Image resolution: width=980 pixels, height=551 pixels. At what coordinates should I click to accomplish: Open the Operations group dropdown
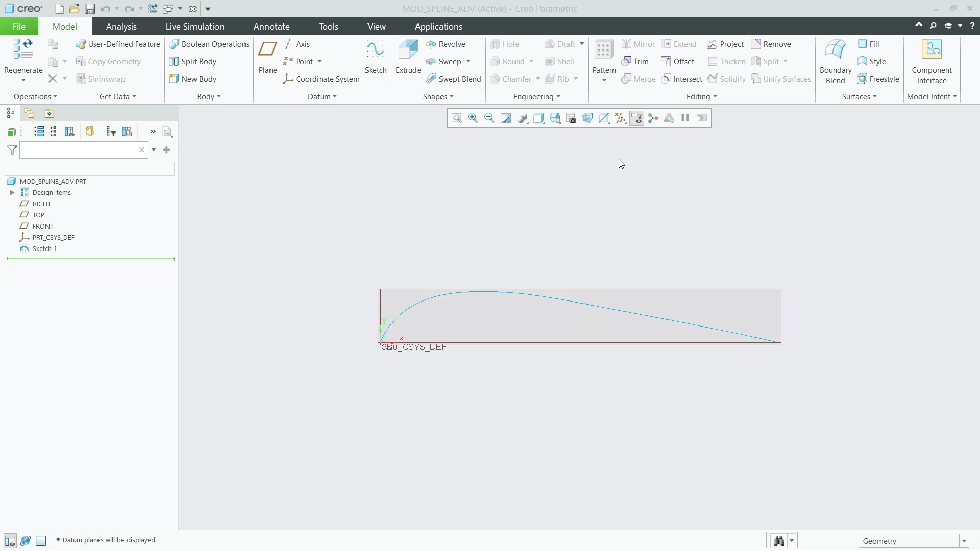35,97
